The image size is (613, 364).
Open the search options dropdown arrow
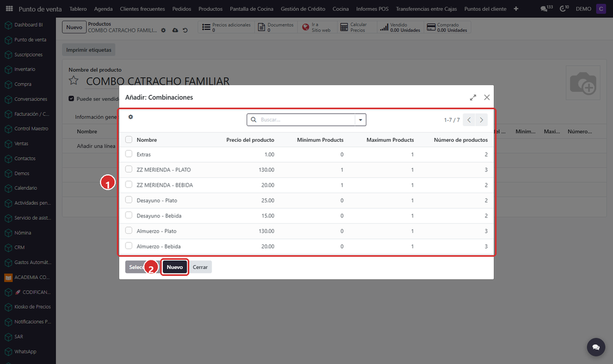[360, 120]
